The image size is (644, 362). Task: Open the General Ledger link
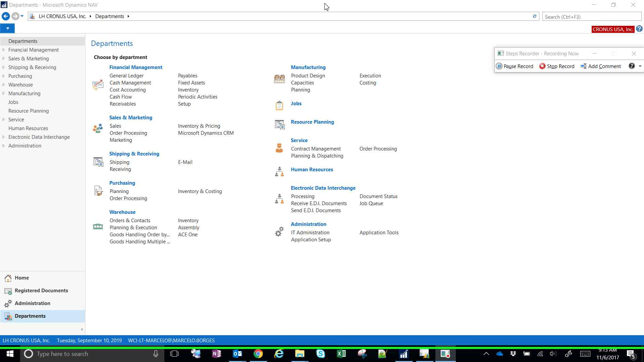tap(126, 76)
